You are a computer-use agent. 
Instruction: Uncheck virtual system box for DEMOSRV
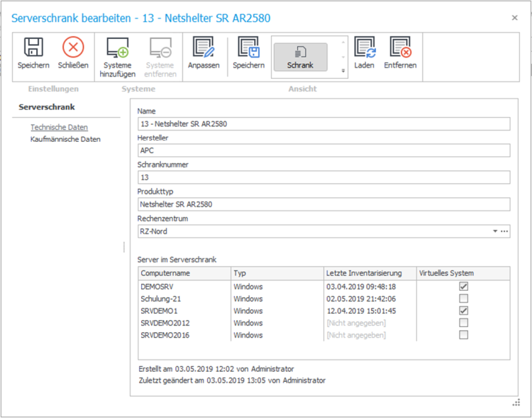(x=463, y=286)
